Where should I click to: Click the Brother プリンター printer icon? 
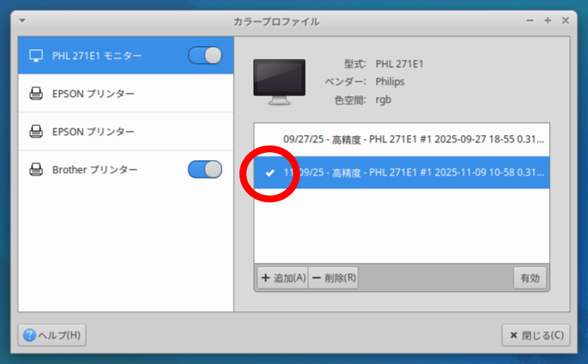tap(36, 170)
